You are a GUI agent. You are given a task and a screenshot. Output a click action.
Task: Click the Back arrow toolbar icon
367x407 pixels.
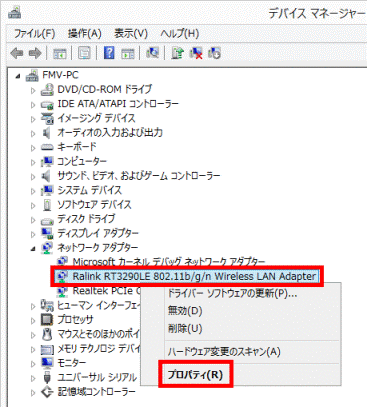pyautogui.click(x=17, y=53)
